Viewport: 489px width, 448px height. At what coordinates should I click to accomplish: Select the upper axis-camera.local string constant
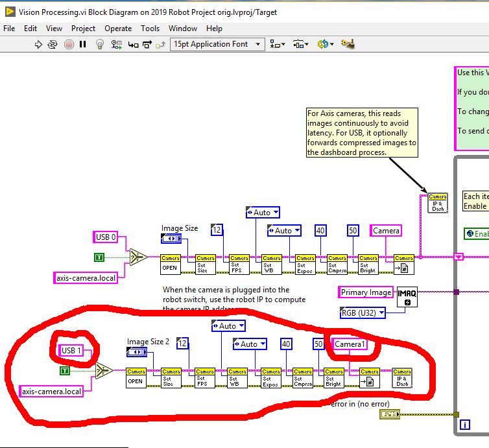pyautogui.click(x=86, y=277)
